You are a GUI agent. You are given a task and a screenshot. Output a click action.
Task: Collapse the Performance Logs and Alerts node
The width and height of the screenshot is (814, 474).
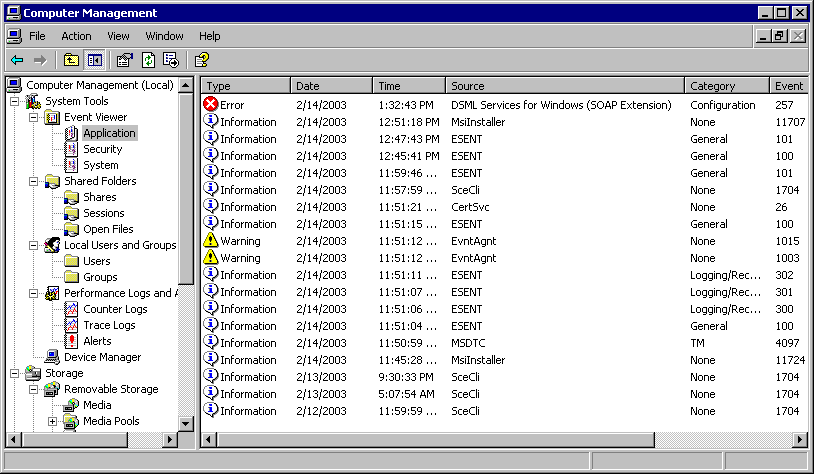pyautogui.click(x=34, y=293)
